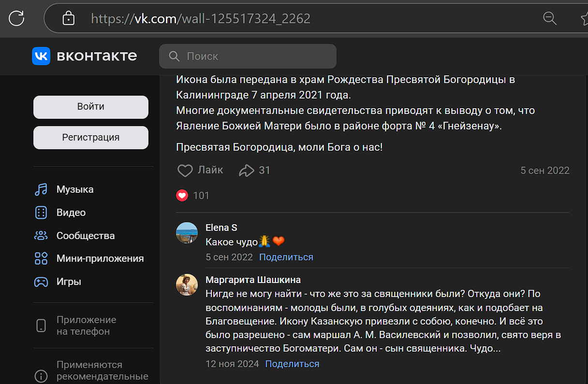The height and width of the screenshot is (384, 588).
Task: Open Игры from the sidebar
Action: (69, 282)
